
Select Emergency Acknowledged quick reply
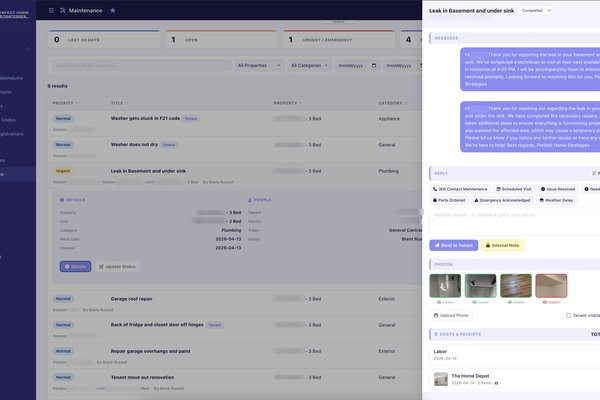[502, 200]
